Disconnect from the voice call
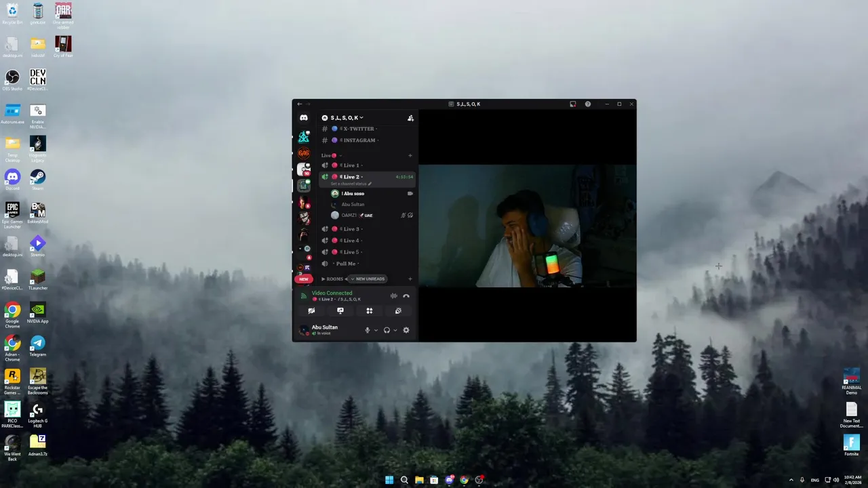Image resolution: width=868 pixels, height=488 pixels. (x=406, y=296)
